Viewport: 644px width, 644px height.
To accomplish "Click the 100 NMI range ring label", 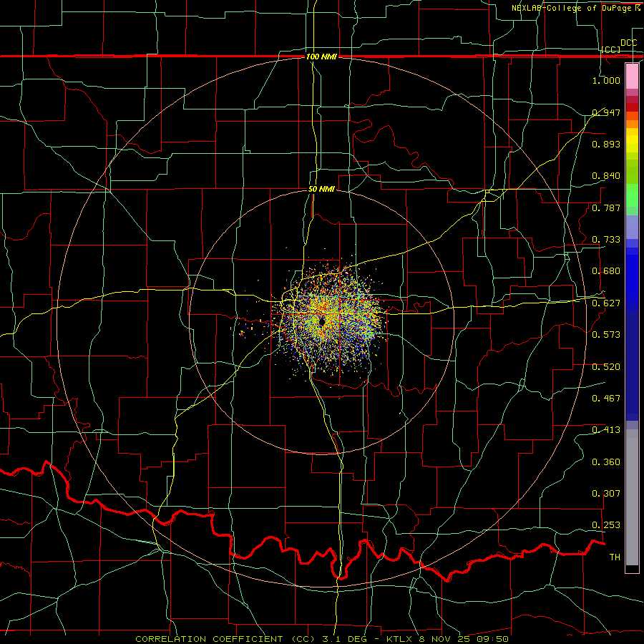I will click(321, 57).
